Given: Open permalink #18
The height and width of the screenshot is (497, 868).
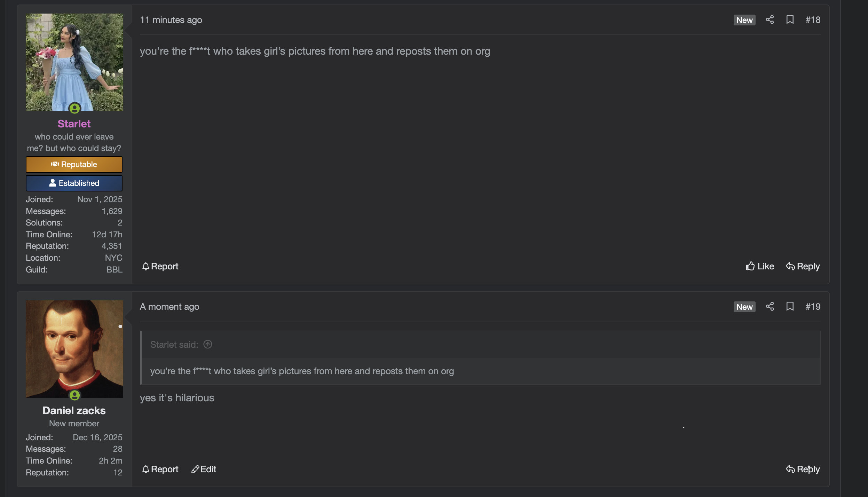Looking at the screenshot, I should (x=813, y=20).
